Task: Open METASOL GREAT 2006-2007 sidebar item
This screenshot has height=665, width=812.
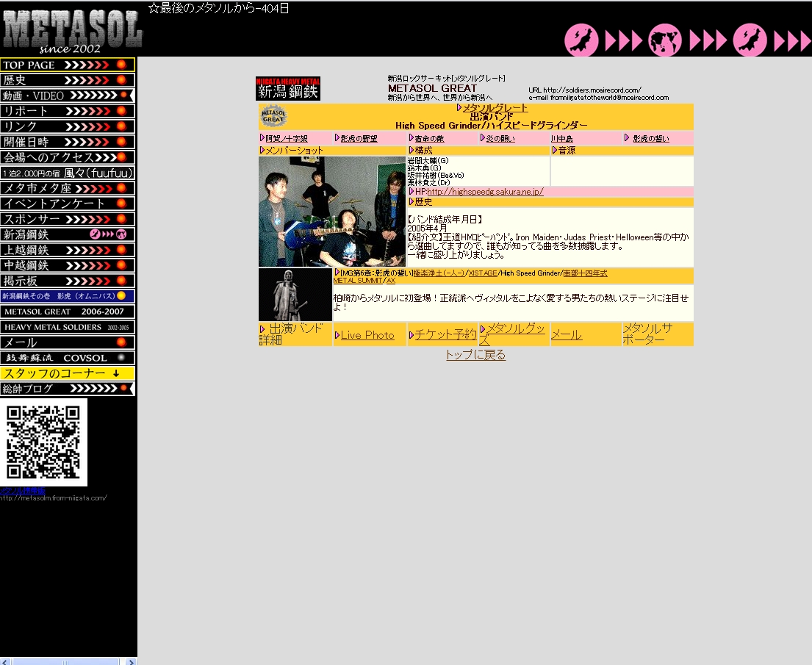Action: pos(68,312)
